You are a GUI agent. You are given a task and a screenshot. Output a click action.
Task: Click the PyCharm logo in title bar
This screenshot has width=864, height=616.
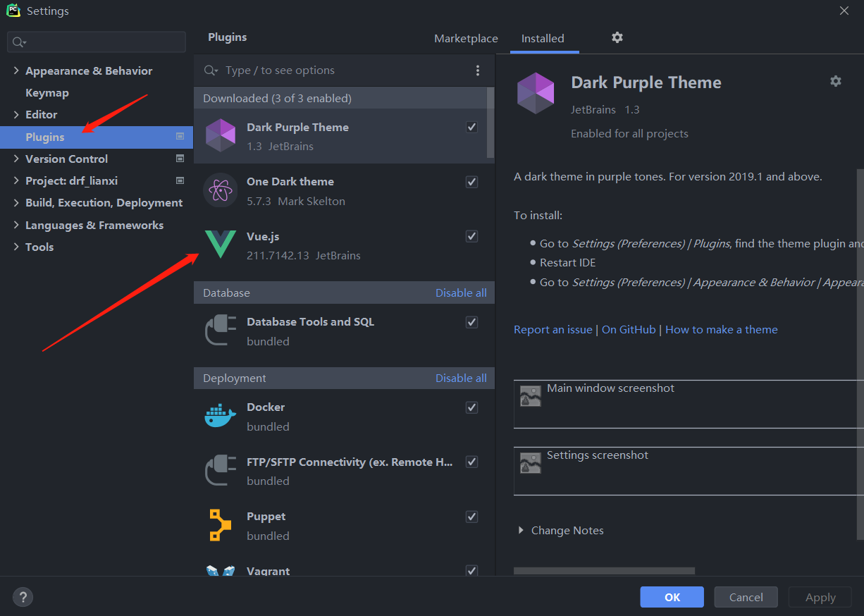point(13,11)
